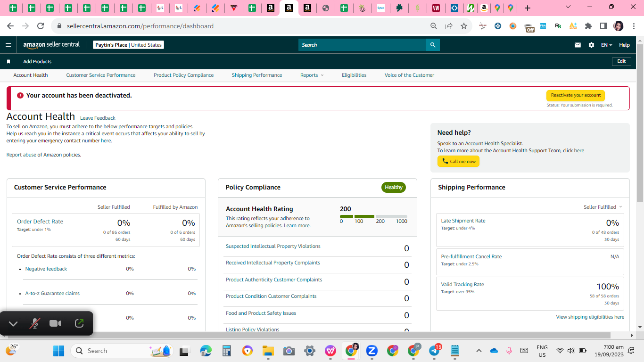The image size is (644, 362).
Task: Go to the Product Policy Compliance tab
Action: (184, 75)
